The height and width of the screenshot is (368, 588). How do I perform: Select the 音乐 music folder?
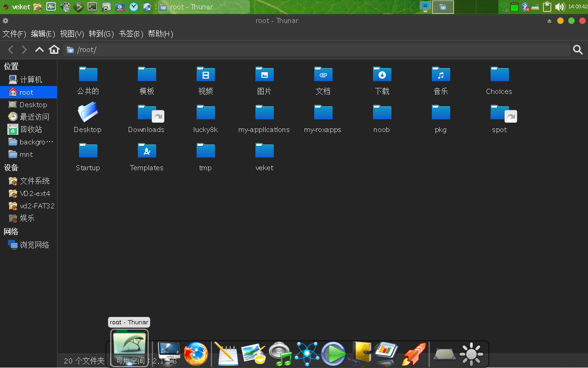(x=441, y=80)
